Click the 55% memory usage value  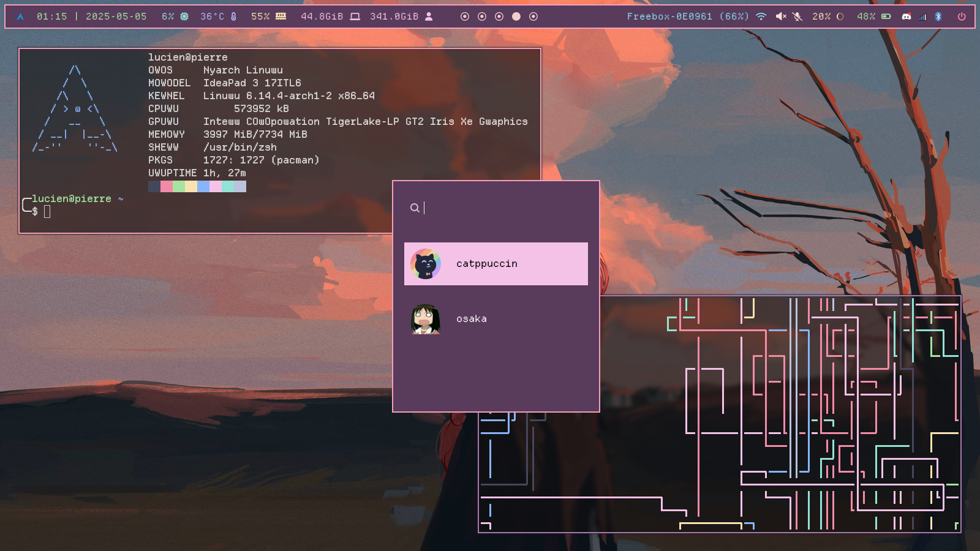260,17
